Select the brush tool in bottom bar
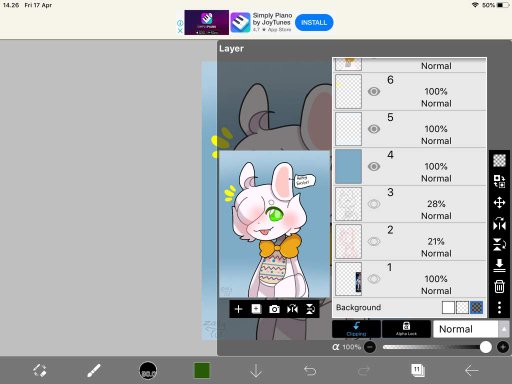The image size is (512, 384). (94, 370)
